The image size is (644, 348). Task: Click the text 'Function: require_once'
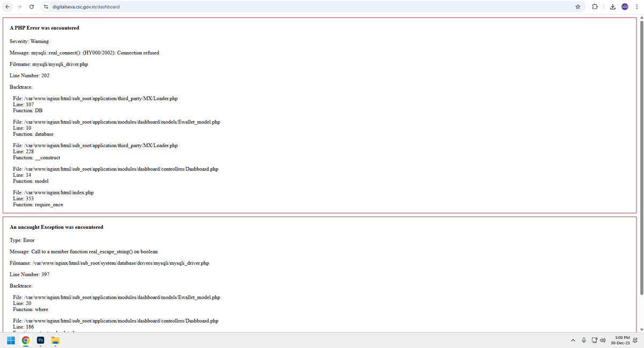(x=38, y=205)
